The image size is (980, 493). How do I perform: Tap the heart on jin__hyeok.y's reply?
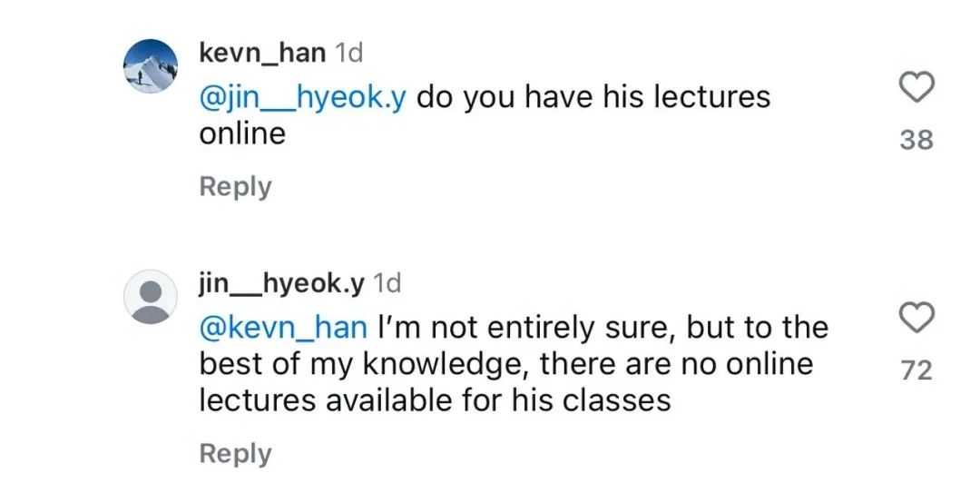(916, 319)
